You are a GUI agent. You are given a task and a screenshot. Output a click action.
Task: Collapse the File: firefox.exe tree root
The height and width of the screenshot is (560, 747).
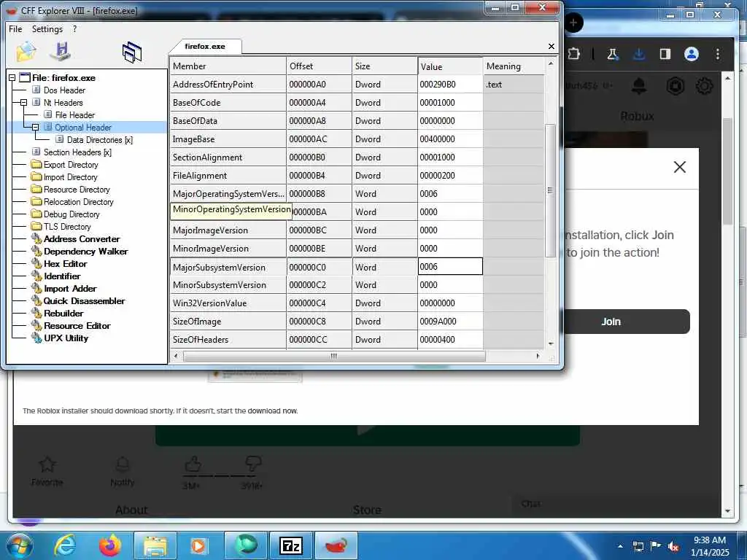pyautogui.click(x=12, y=77)
